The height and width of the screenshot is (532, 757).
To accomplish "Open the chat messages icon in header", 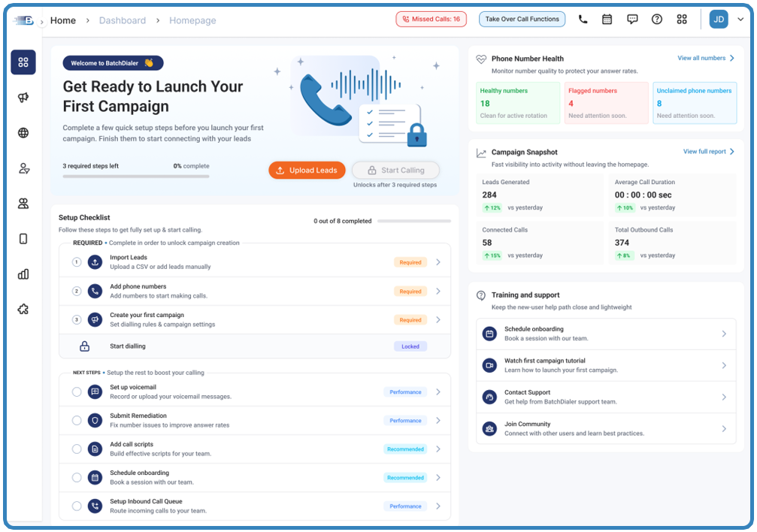I will (x=632, y=20).
